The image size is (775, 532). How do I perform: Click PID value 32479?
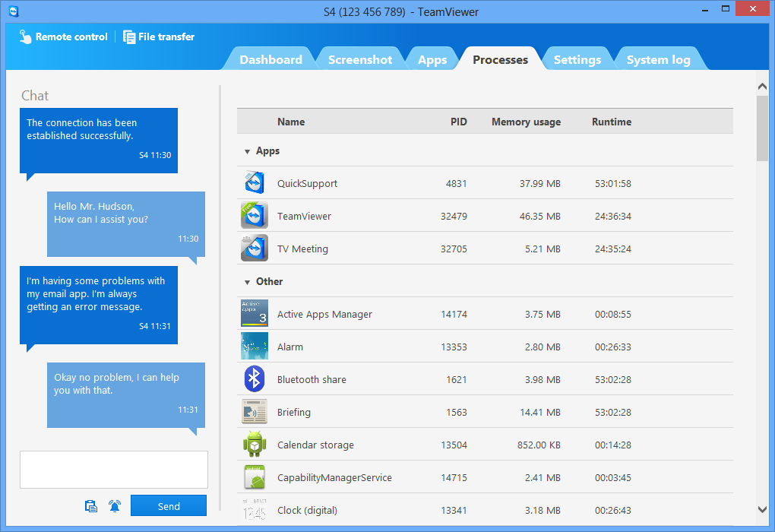point(454,216)
